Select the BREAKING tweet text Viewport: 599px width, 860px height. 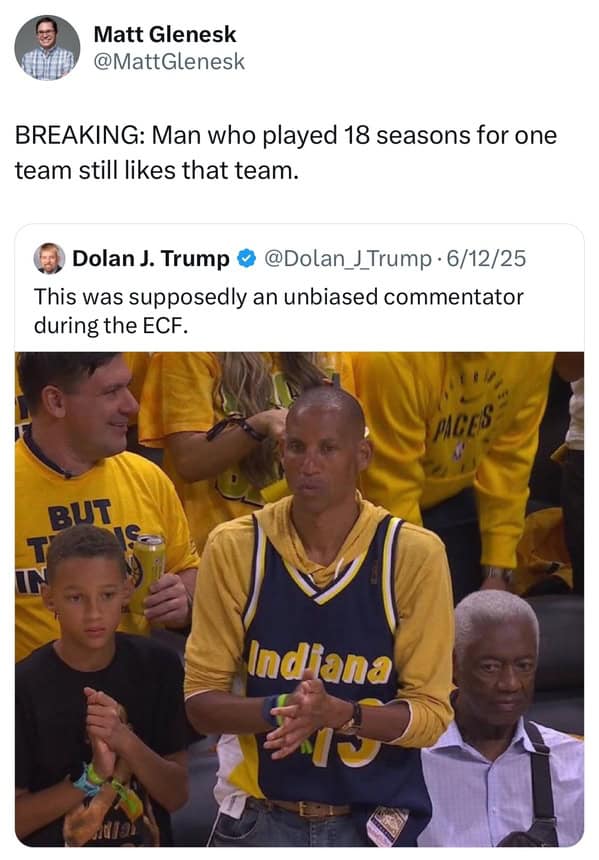[x=286, y=152]
